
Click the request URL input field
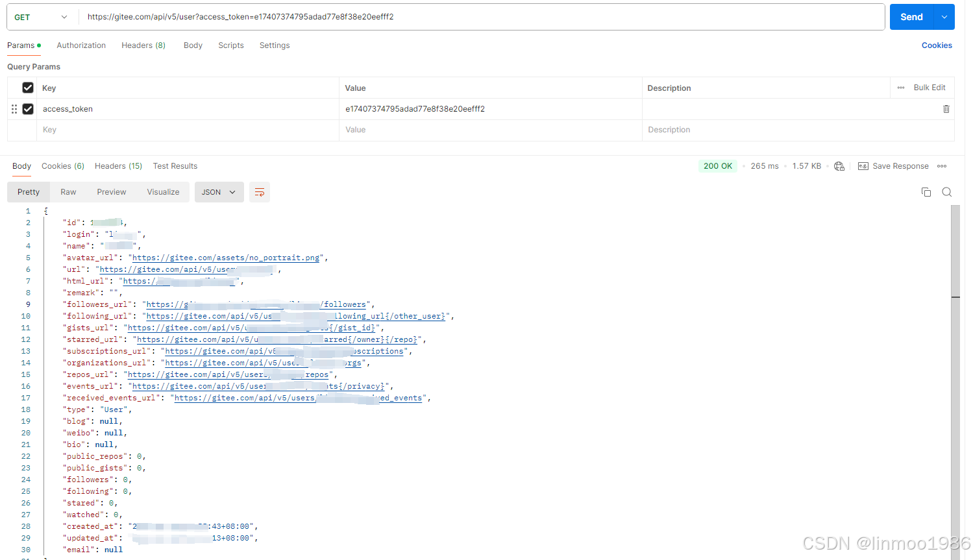482,17
